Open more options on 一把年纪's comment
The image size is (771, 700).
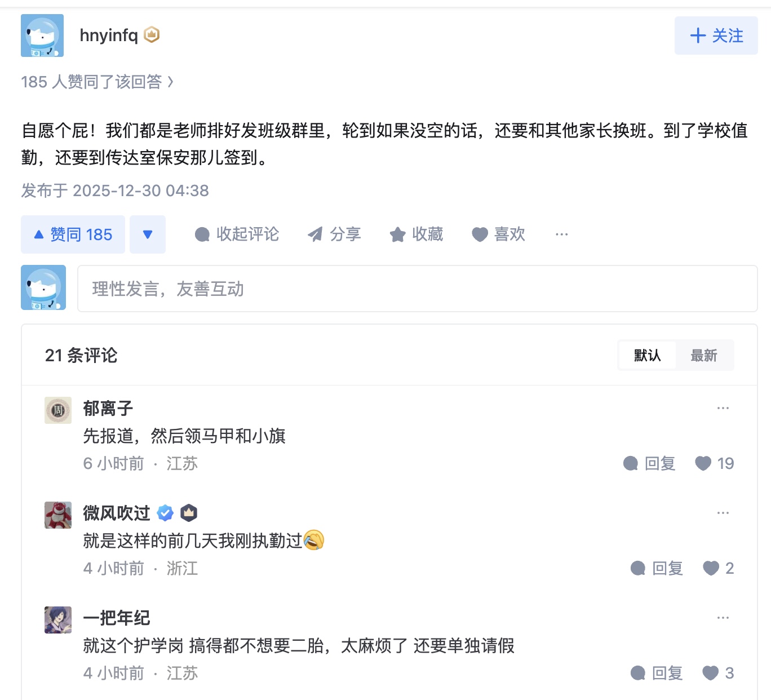(723, 618)
